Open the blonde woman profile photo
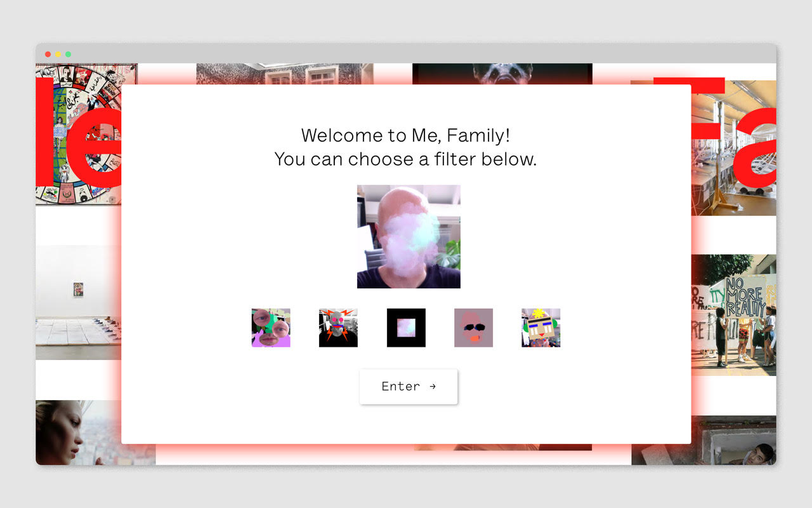Image resolution: width=812 pixels, height=508 pixels. pos(78,432)
